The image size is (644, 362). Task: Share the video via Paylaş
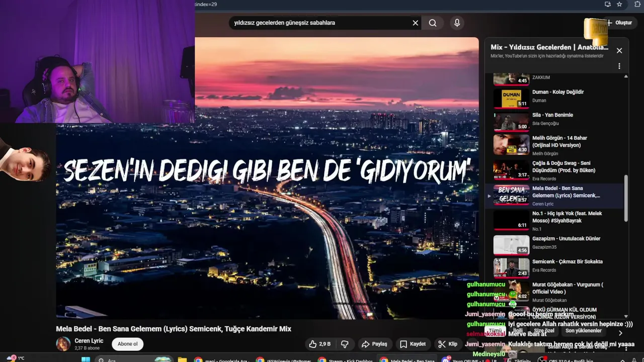point(374,344)
